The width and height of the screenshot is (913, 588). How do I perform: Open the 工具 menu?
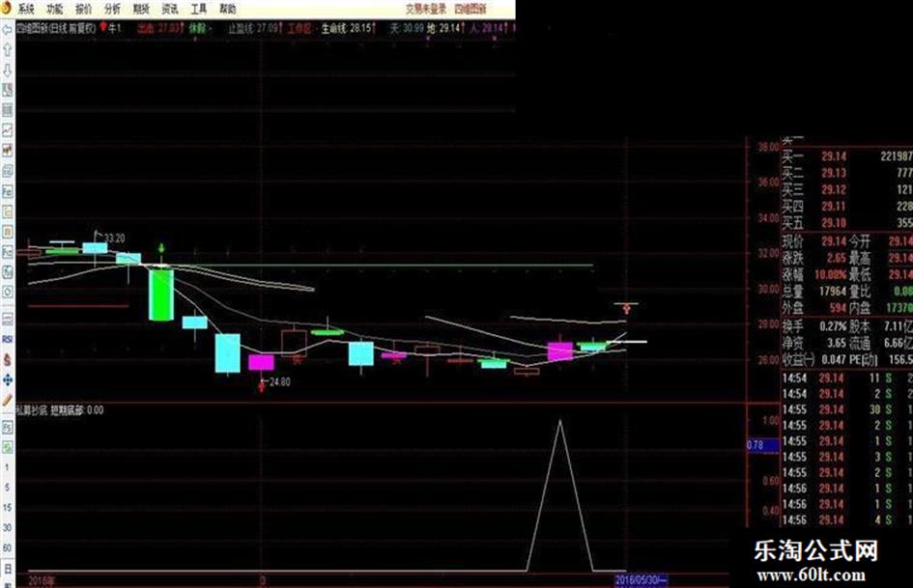[x=199, y=9]
